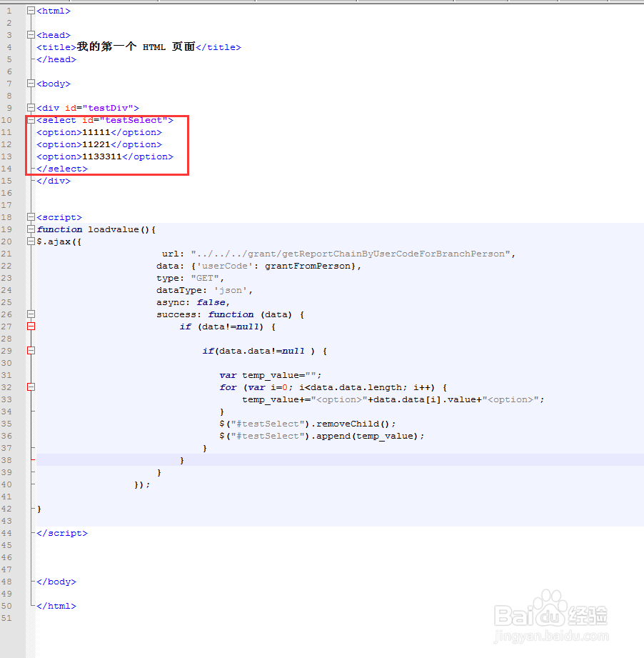The image size is (644, 658).
Task: Collapse the body tag fold marker
Action: point(31,84)
